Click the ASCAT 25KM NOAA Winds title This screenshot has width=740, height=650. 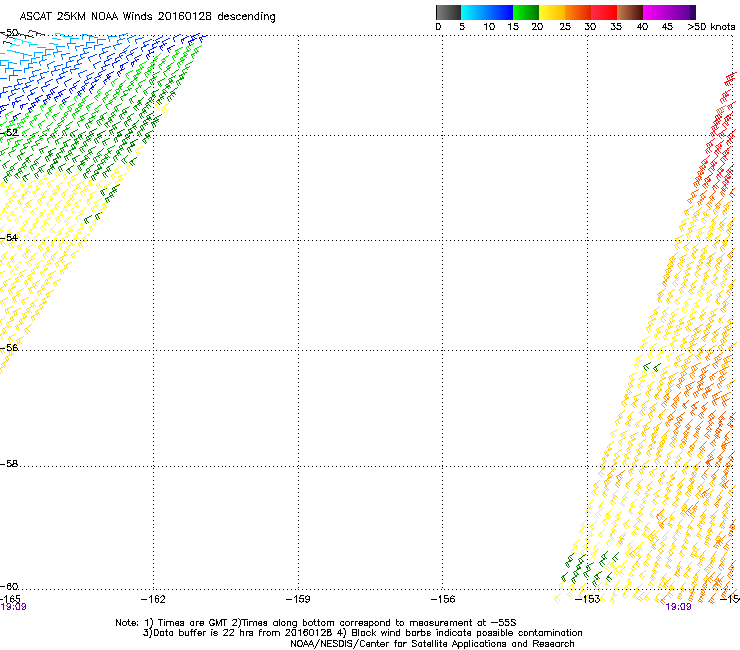point(147,17)
